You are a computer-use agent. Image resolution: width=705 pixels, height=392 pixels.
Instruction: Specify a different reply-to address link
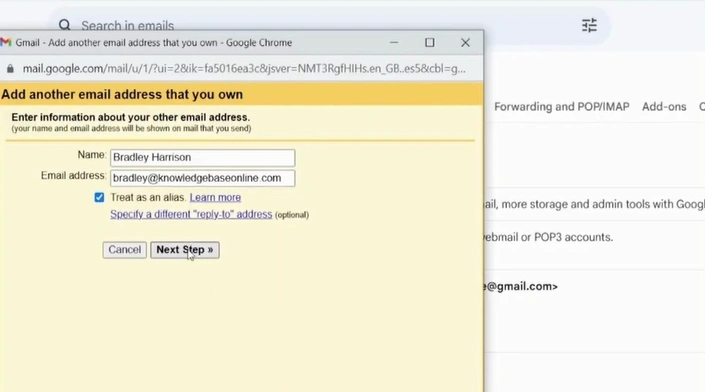click(x=191, y=214)
